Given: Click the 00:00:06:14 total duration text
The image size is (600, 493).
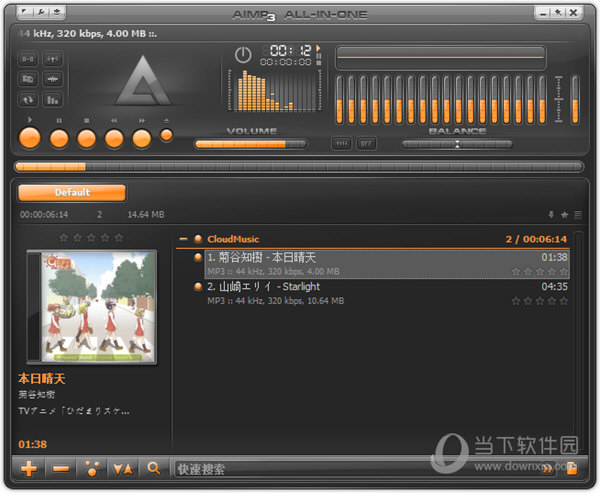Looking at the screenshot, I should point(44,215).
